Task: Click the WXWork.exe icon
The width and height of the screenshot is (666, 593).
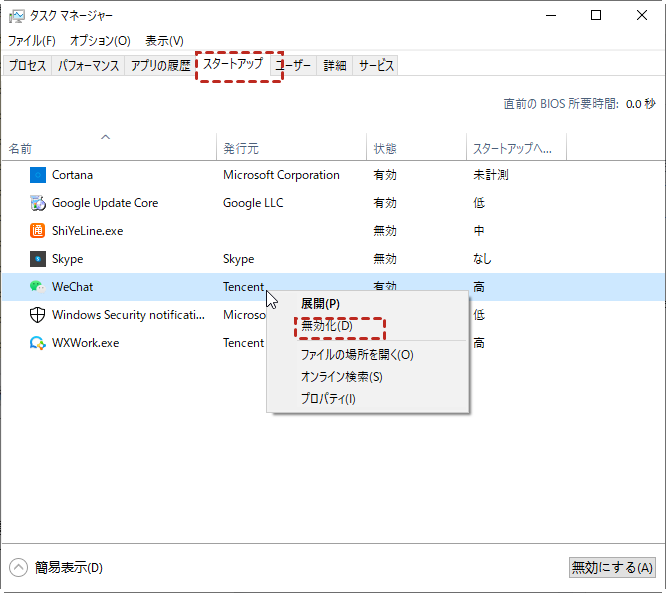Action: pos(38,343)
